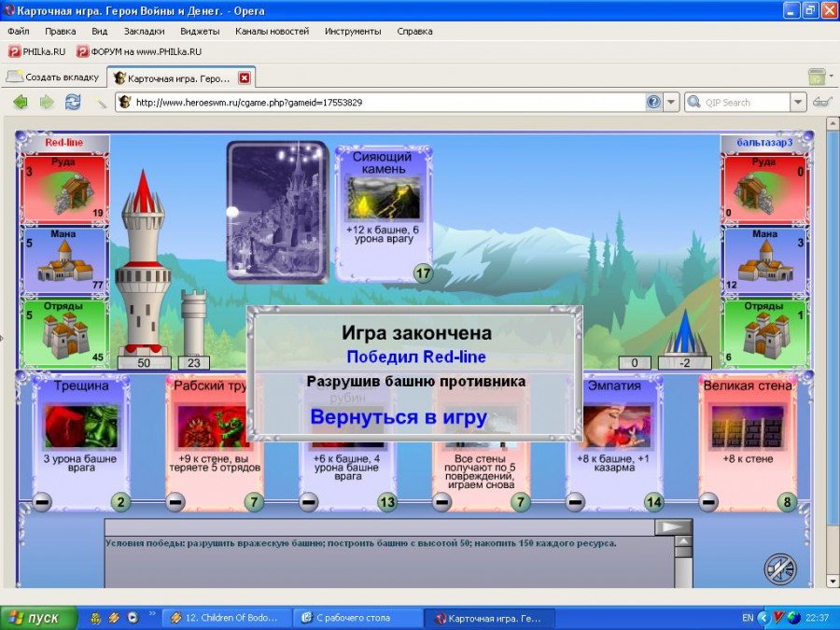Discard Трещина card with its minus button
This screenshot has width=840, height=630.
tap(42, 502)
